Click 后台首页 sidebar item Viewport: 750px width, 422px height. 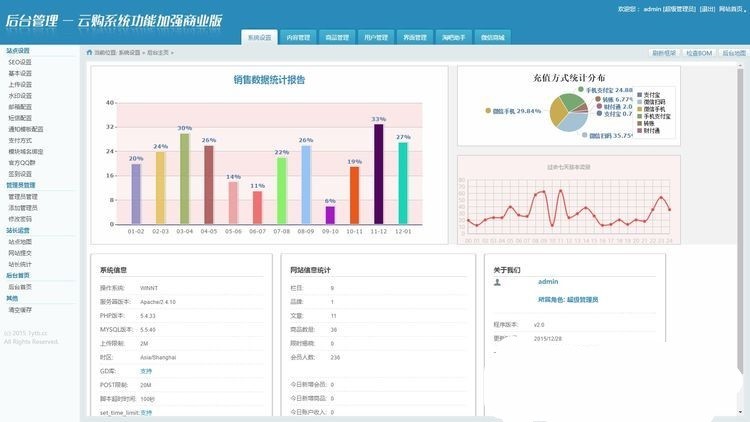[20, 287]
